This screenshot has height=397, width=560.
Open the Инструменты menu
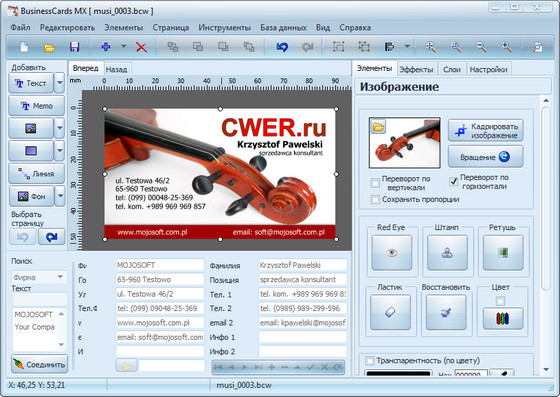pyautogui.click(x=225, y=27)
